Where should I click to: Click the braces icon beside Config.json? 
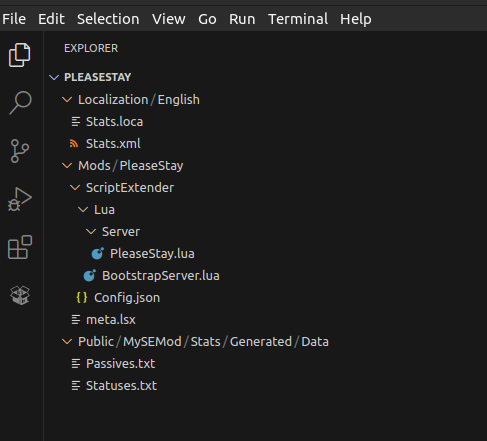[x=82, y=298]
